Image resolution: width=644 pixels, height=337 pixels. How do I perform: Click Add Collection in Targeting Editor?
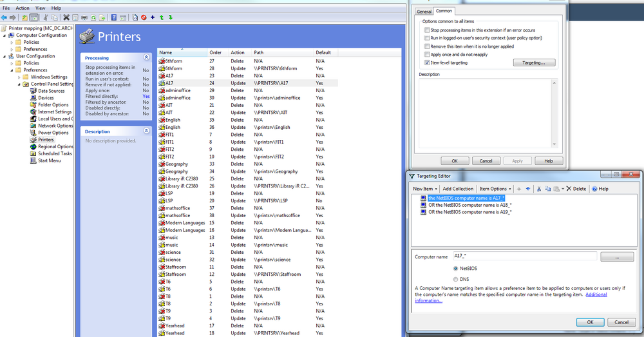point(458,189)
